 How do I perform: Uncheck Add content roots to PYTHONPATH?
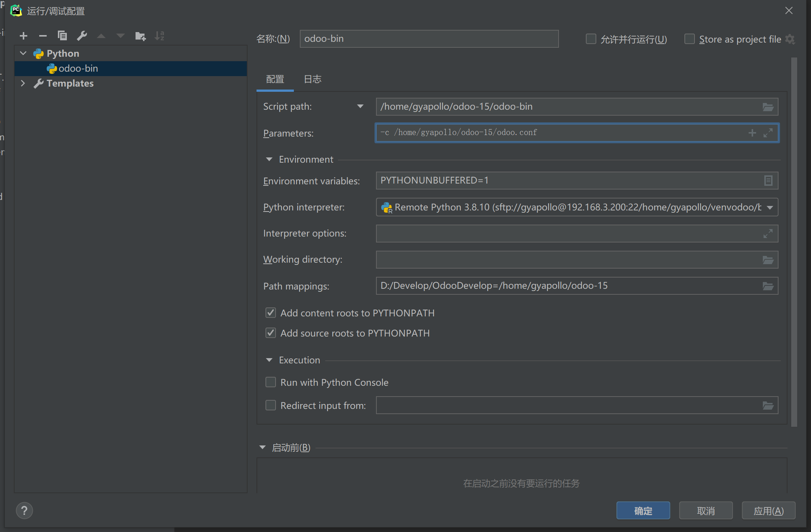[x=271, y=313]
